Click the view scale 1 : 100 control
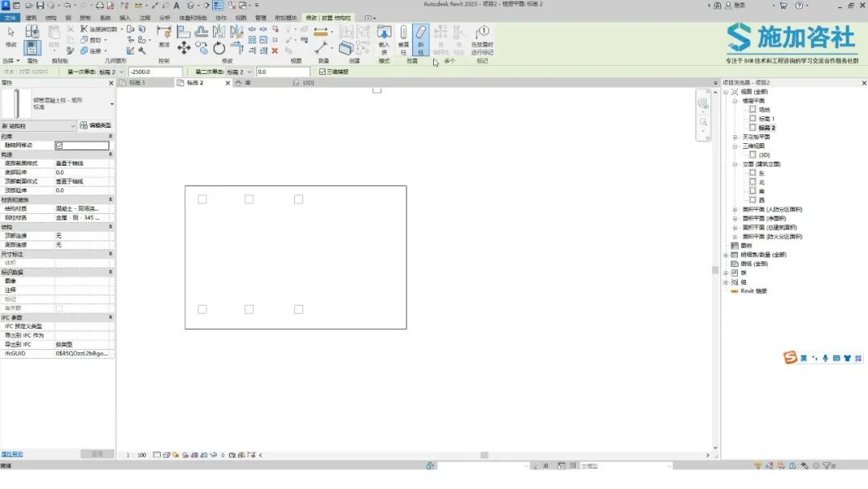The width and height of the screenshot is (868, 489). [x=137, y=455]
